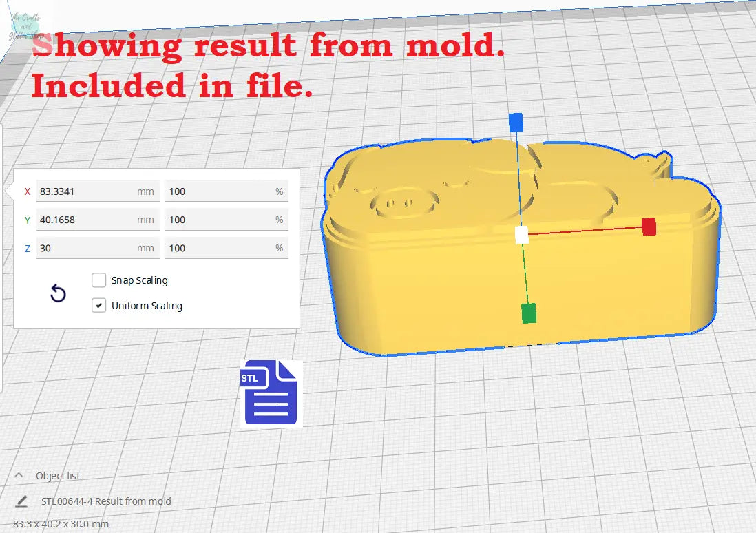Viewport: 756px width, 533px height.
Task: Click the Y scale percentage field
Action: coord(219,220)
